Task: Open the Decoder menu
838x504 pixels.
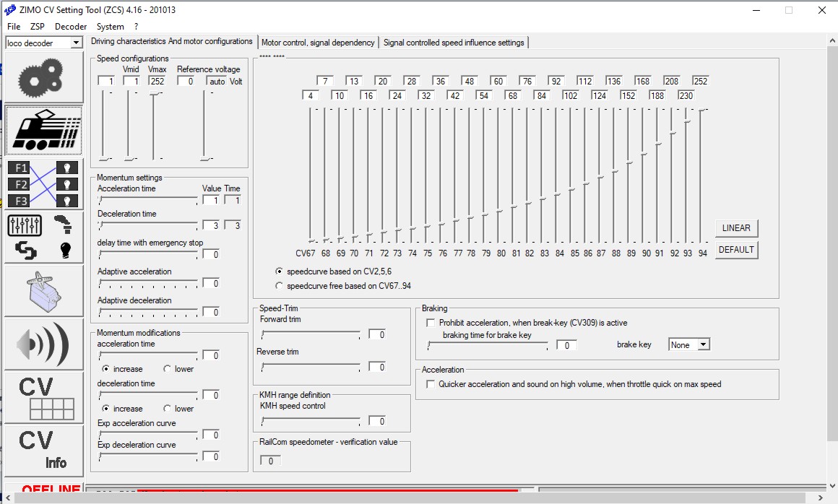Action: click(71, 27)
